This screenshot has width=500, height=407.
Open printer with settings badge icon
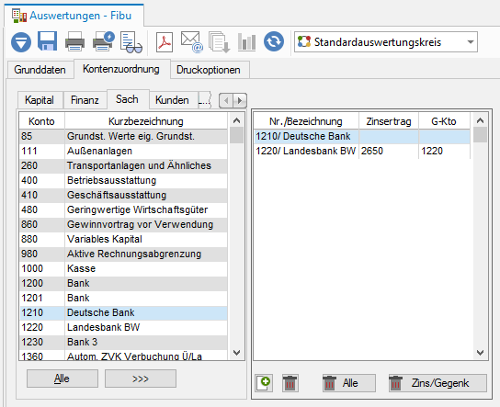103,42
